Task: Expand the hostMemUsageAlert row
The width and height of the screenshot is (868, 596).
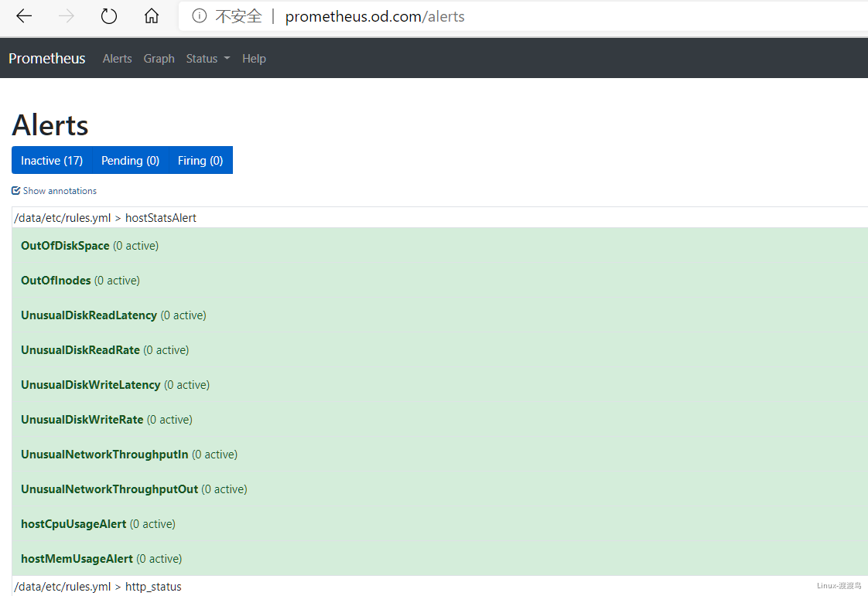Action: [x=440, y=559]
